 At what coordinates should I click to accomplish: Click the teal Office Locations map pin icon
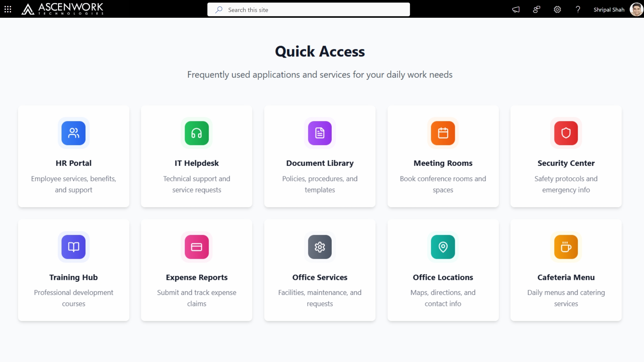tap(443, 247)
